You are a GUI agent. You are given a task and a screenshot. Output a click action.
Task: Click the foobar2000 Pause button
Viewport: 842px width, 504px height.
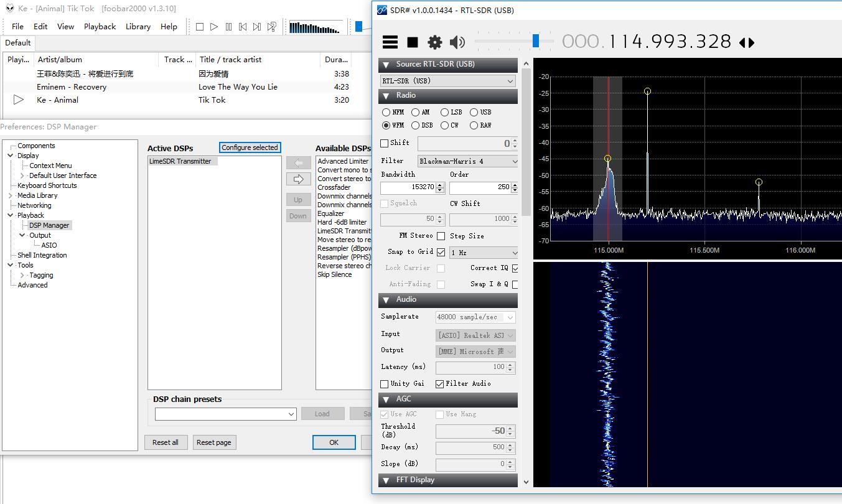pos(228,27)
